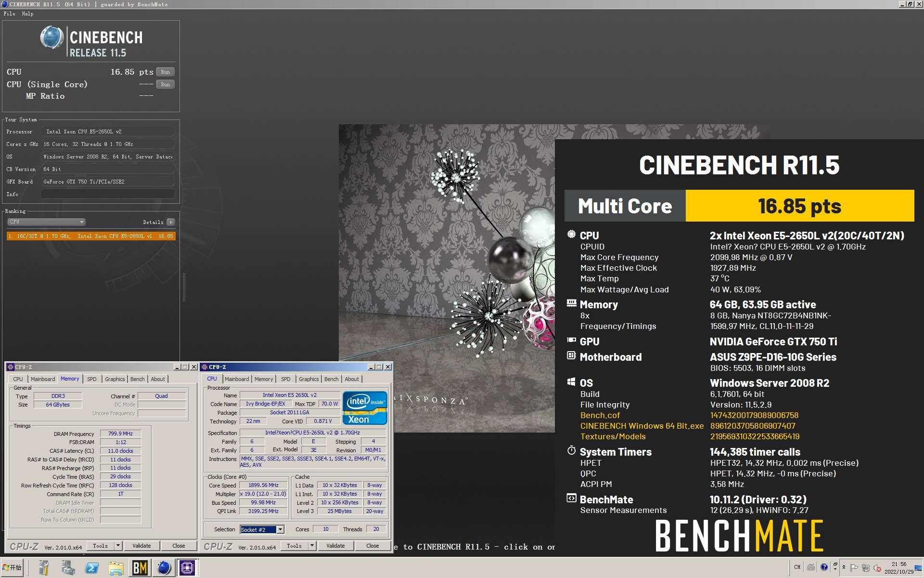Click Close in left CPU-Z window
The height and width of the screenshot is (578, 924).
point(179,546)
